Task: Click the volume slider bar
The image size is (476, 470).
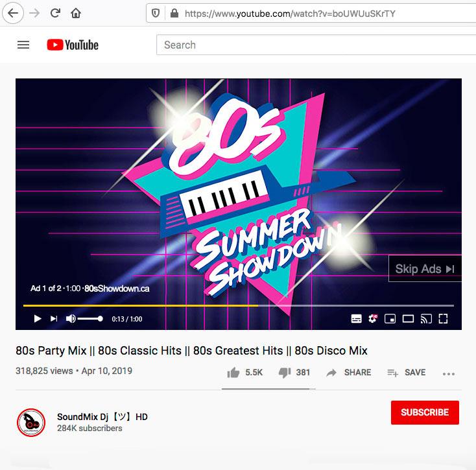Action: point(90,318)
